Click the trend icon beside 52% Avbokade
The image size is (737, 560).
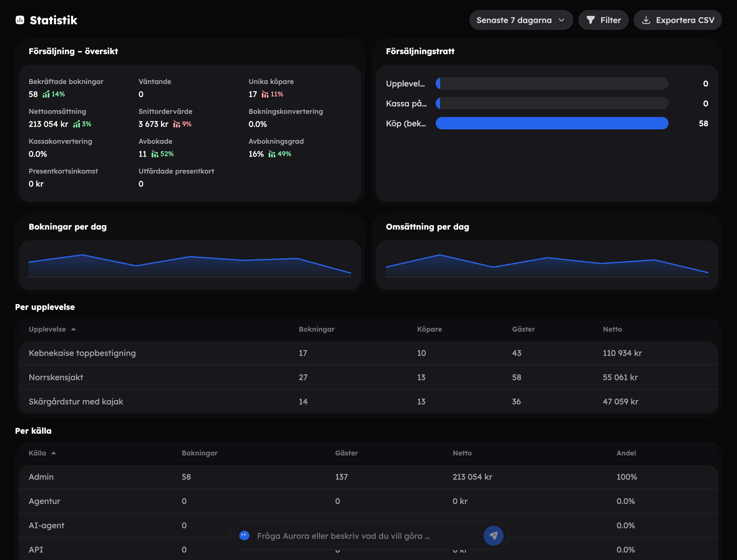pos(155,154)
